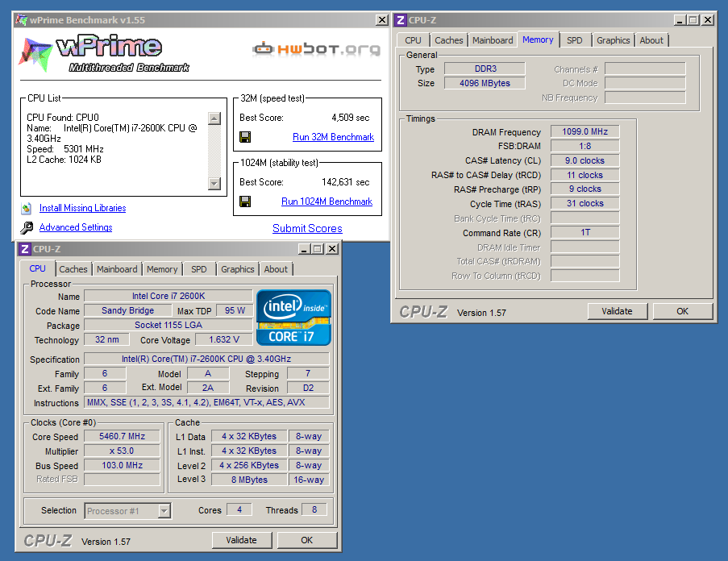The height and width of the screenshot is (561, 728).
Task: Switch to Memory tab in lower CPU-Z window
Action: click(162, 269)
